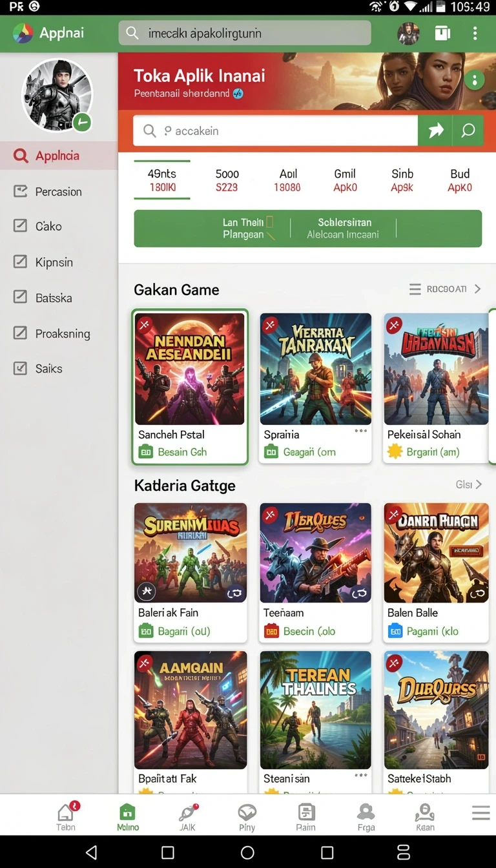496x868 pixels.
Task: Open the Steani san card three-dot menu
Action: coord(360,775)
